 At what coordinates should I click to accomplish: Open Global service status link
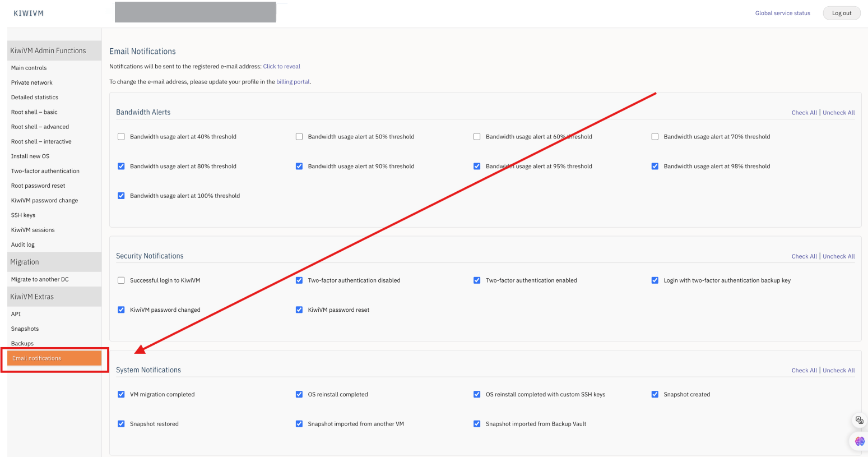(x=783, y=13)
